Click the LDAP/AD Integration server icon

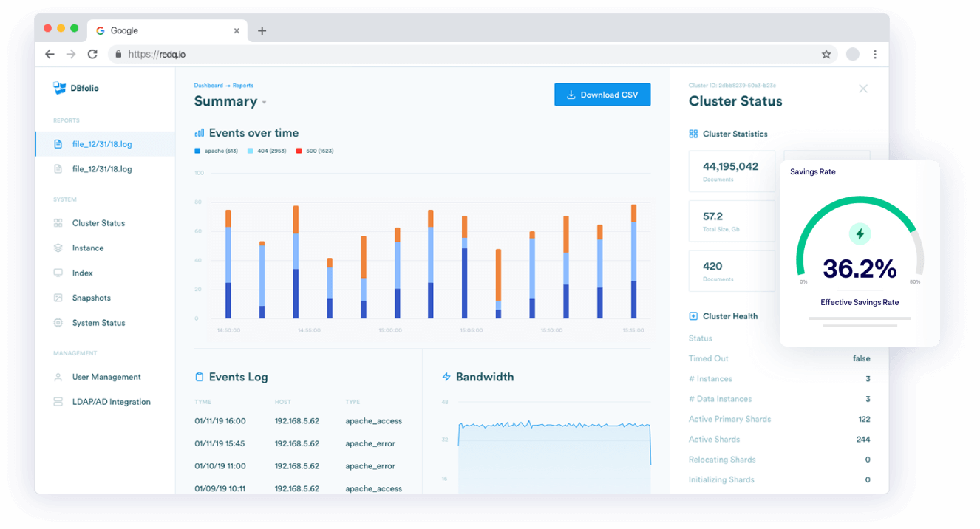coord(58,402)
